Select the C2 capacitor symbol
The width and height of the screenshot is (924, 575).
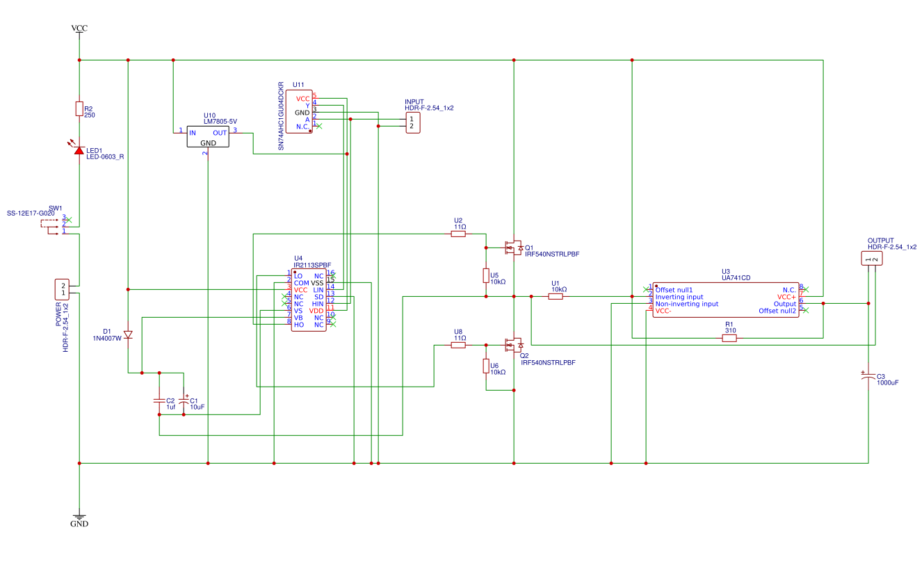[x=159, y=401]
